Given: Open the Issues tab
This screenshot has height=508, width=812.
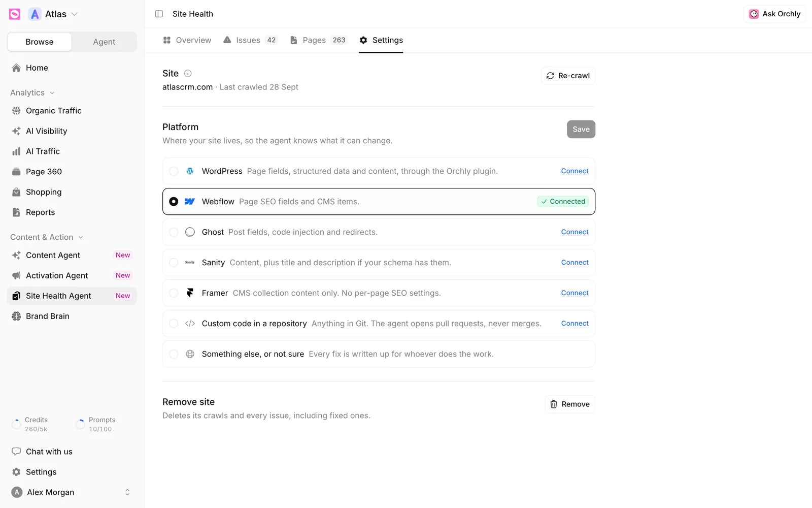Looking at the screenshot, I should pyautogui.click(x=250, y=40).
